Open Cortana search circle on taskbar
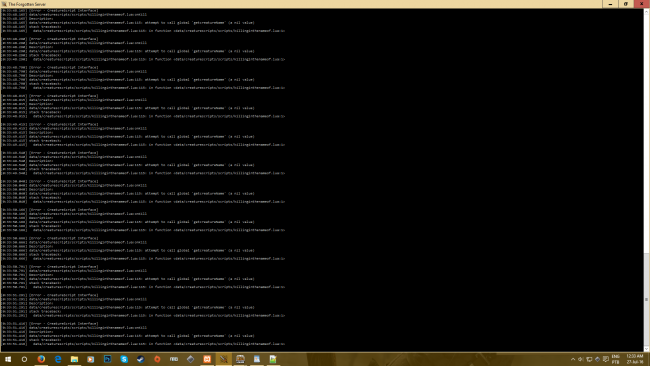 pos(24,359)
